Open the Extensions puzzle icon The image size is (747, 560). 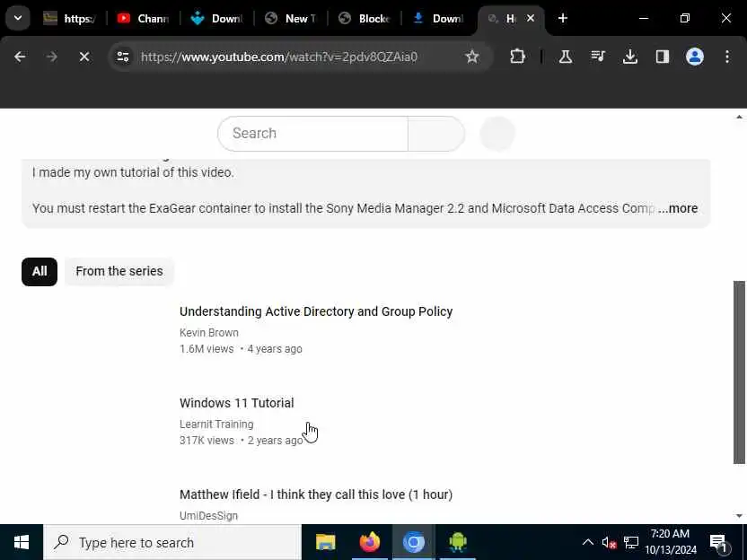tap(517, 57)
